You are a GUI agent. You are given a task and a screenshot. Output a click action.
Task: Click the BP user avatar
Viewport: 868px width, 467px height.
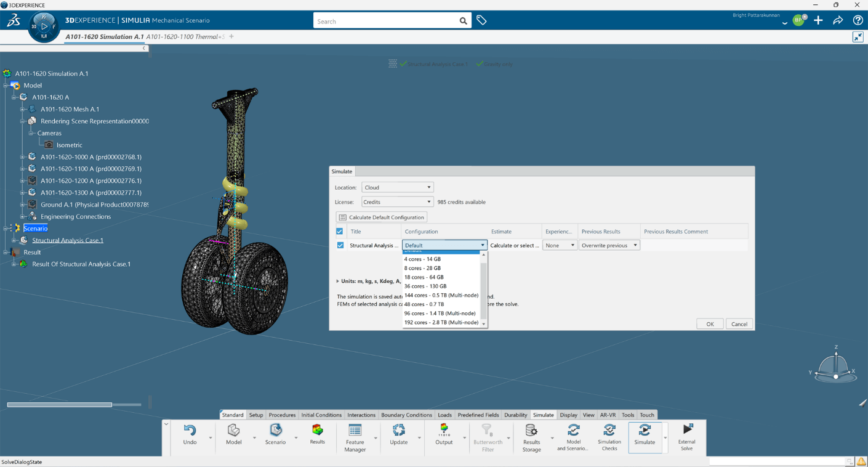tap(798, 20)
